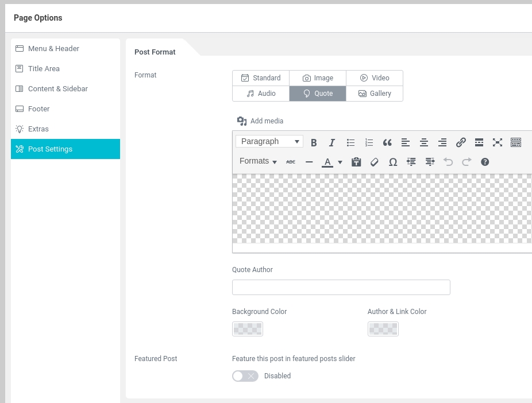
Task: Open the Menu & Header section
Action: (53, 49)
